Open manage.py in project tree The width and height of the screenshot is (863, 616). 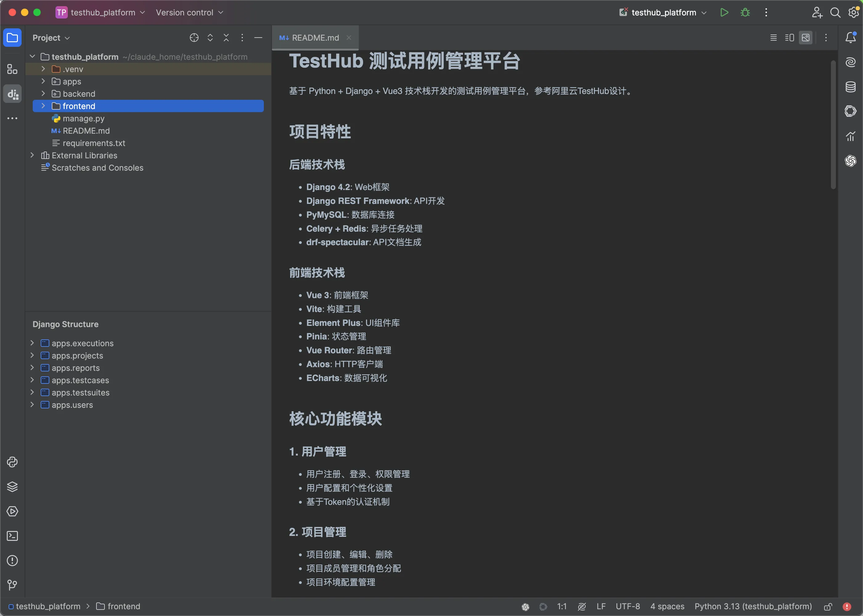(84, 118)
